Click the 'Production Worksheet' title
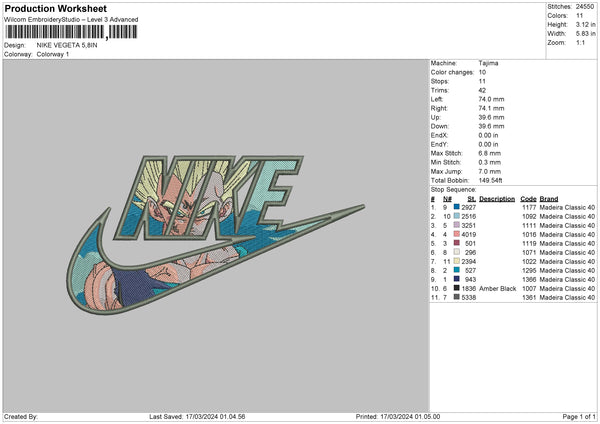Image resolution: width=600 pixels, height=424 pixels. click(55, 8)
